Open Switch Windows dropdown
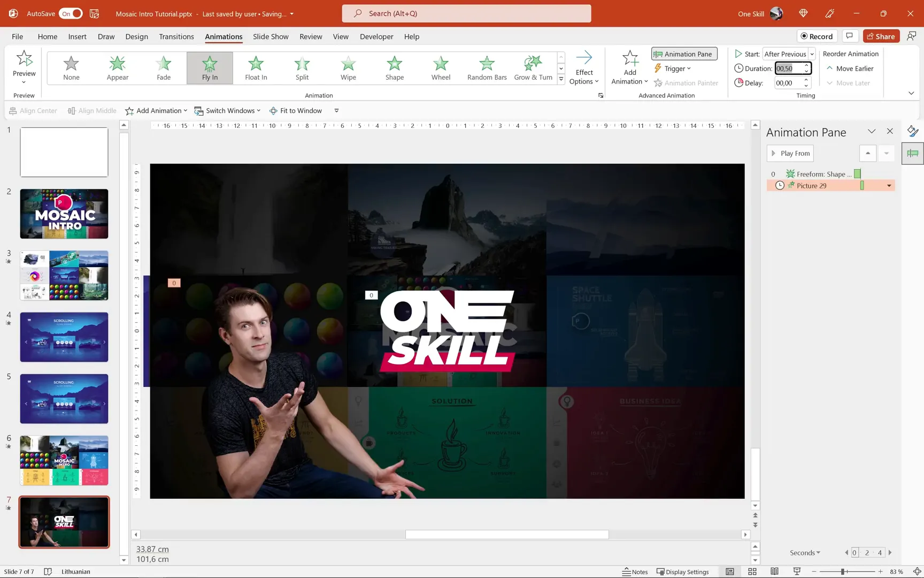The width and height of the screenshot is (924, 578). pyautogui.click(x=227, y=111)
